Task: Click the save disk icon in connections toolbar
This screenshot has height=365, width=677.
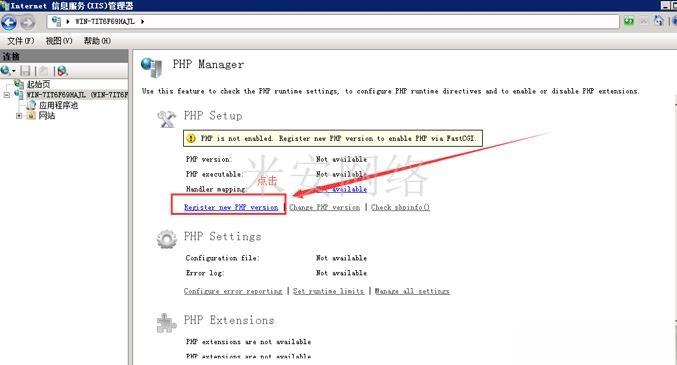Action: (25, 71)
